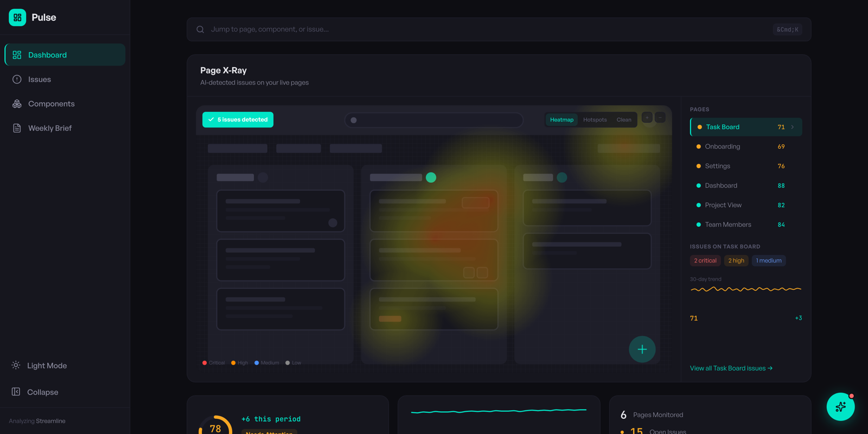Click the Low gray legend dot
The width and height of the screenshot is (868, 434).
288,363
